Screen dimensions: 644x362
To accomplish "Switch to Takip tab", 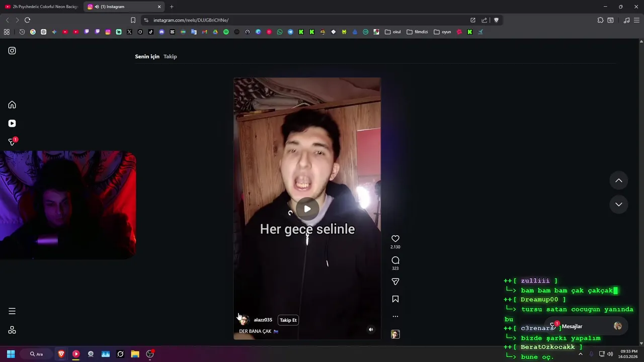I will click(170, 56).
